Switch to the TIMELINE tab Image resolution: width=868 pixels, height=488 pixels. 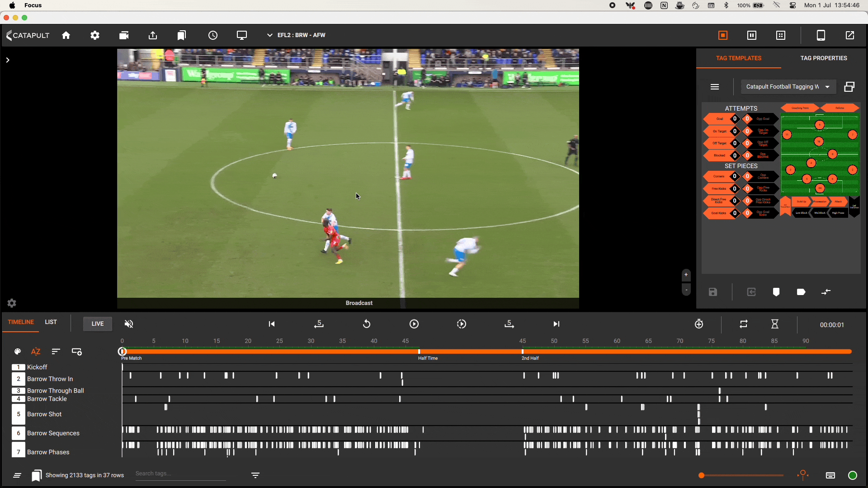pos(21,322)
